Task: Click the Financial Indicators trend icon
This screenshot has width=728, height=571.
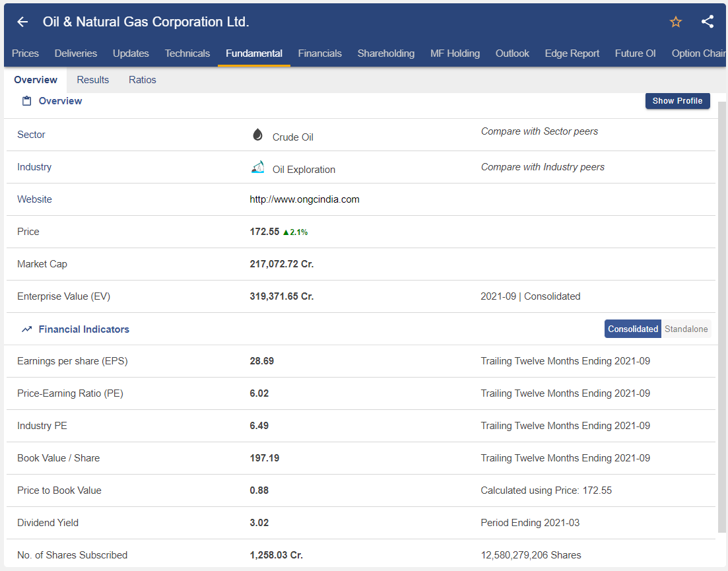Action: click(x=27, y=329)
